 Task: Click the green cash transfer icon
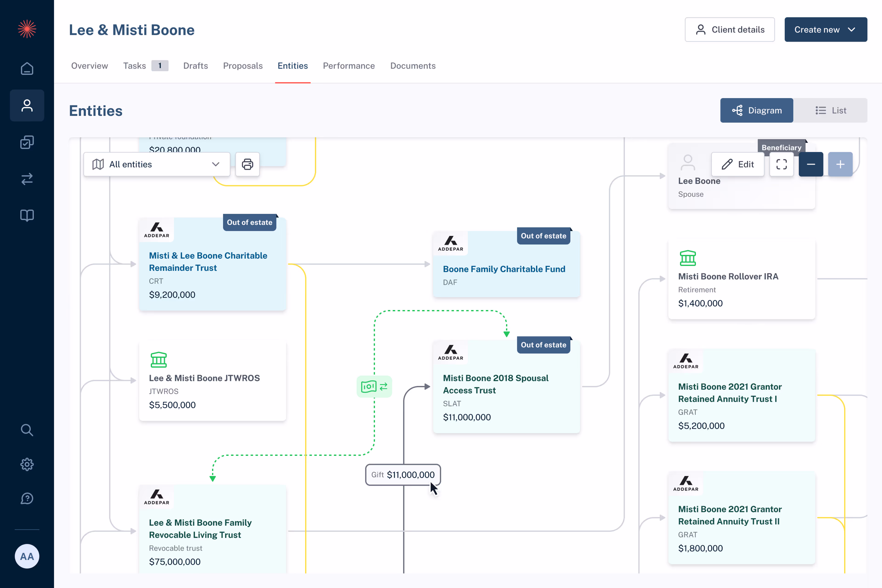374,387
